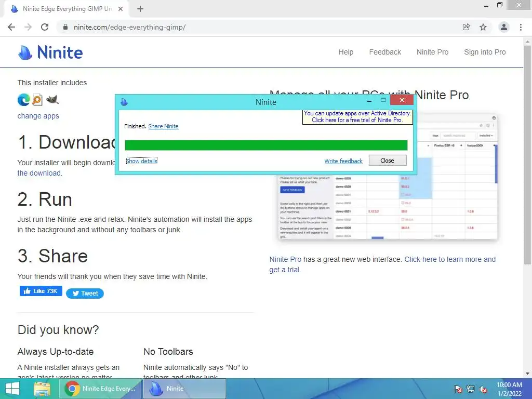Click the green installation progress bar
Image resolution: width=532 pixels, height=399 pixels.
266,145
